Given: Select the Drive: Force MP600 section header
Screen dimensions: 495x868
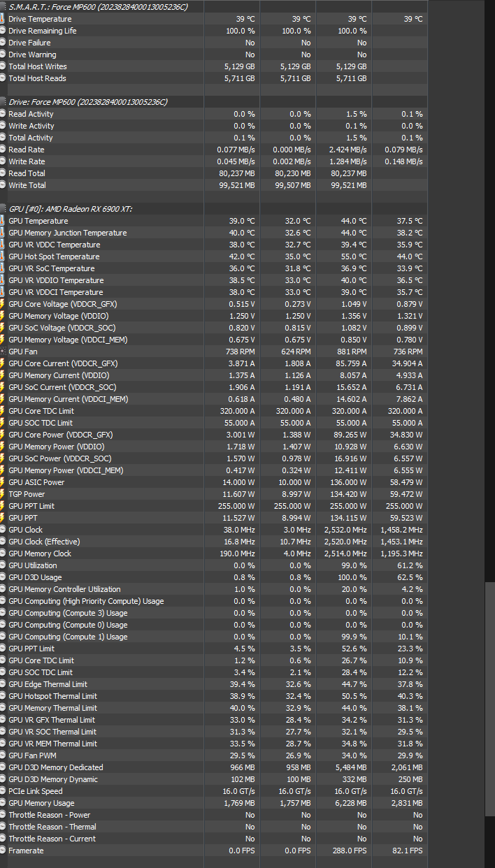Looking at the screenshot, I should [88, 102].
